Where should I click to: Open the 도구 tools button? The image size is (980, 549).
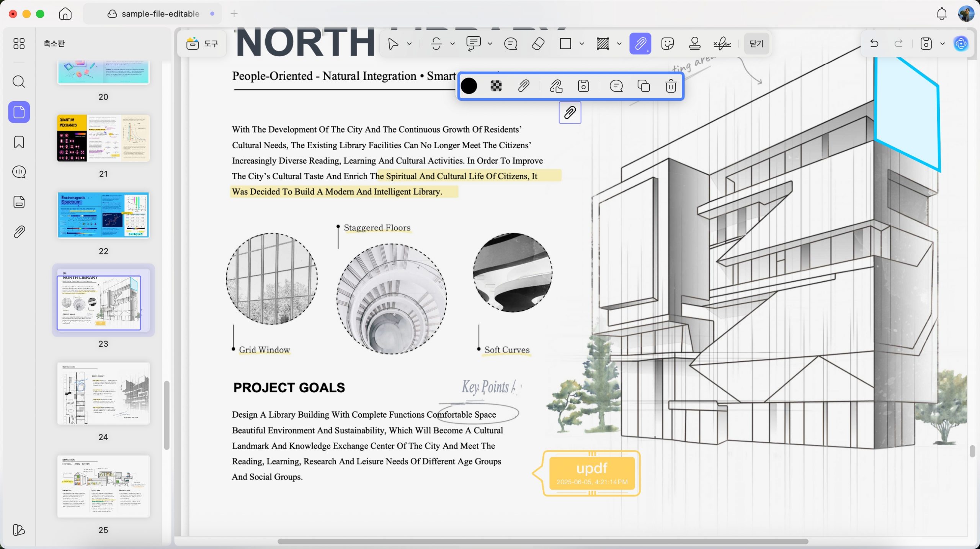(x=202, y=44)
